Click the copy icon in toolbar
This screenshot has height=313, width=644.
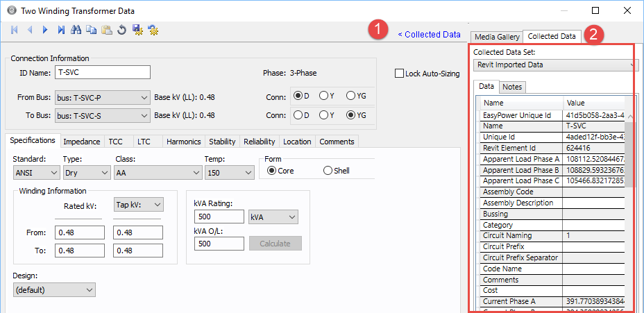pos(92,30)
